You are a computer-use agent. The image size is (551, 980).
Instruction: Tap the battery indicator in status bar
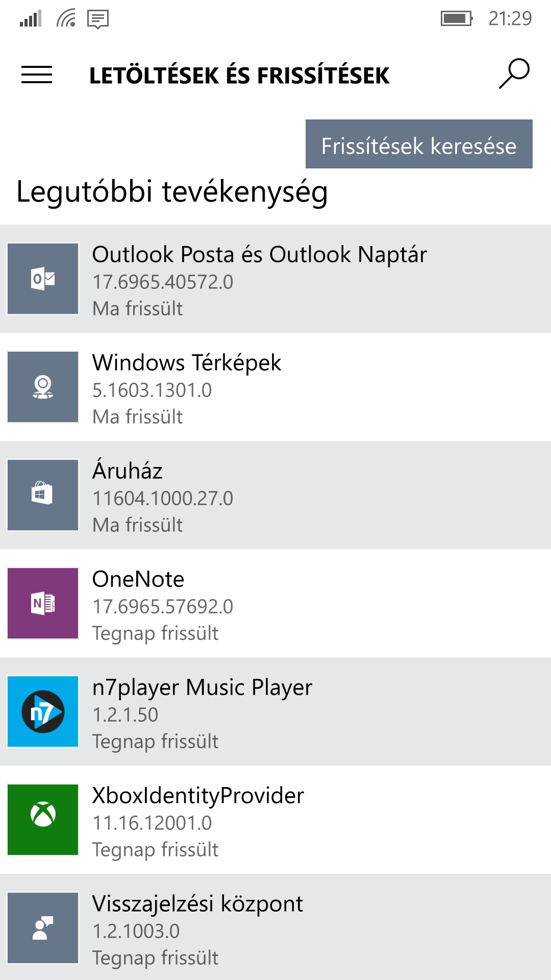[x=457, y=19]
